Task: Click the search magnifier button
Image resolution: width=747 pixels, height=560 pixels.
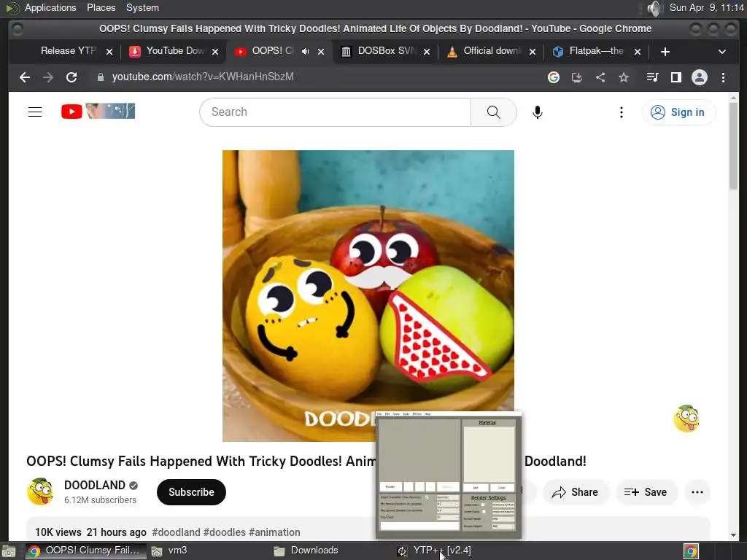Action: [x=494, y=112]
